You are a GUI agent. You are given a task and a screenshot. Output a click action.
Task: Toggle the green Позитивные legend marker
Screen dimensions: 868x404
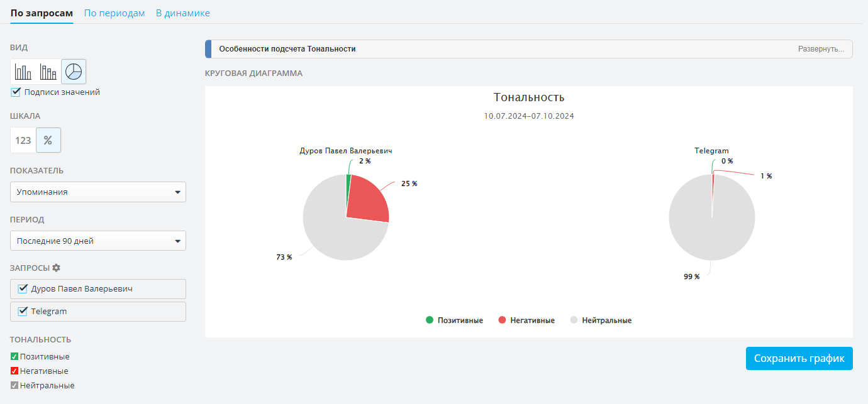430,320
